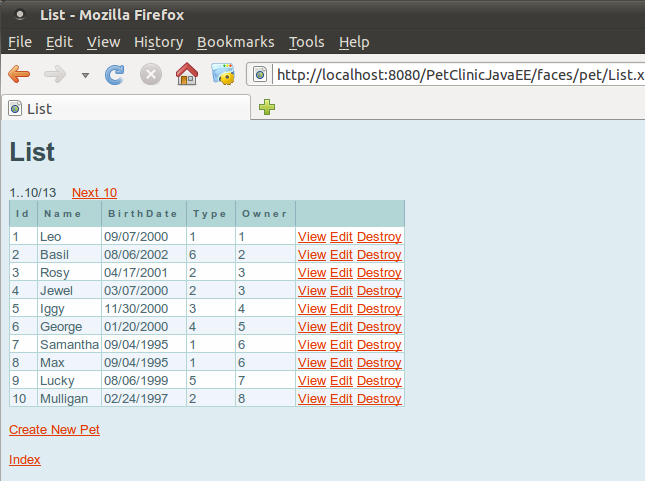Click the Forward arrow button
Screen dimensions: 645x481
(x=54, y=74)
